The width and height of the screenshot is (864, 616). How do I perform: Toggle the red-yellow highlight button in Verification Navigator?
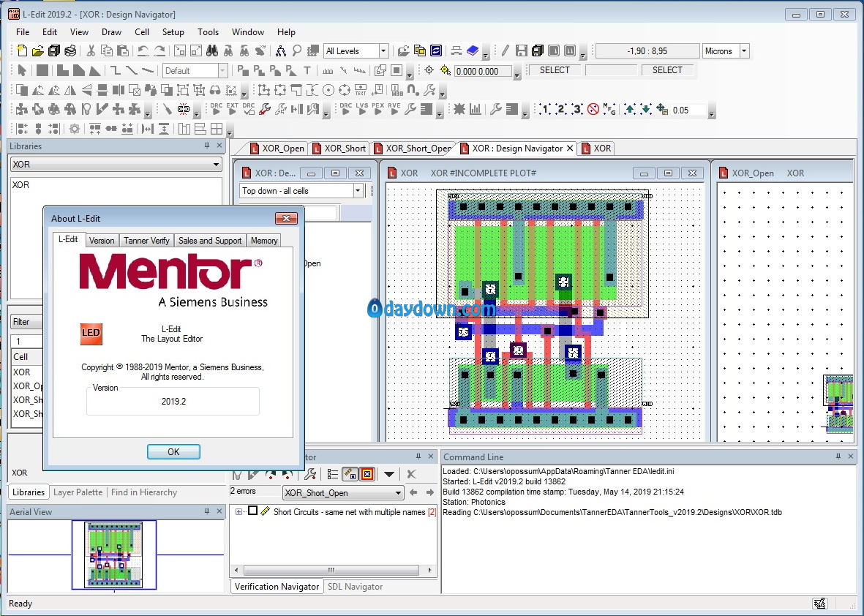click(x=367, y=474)
